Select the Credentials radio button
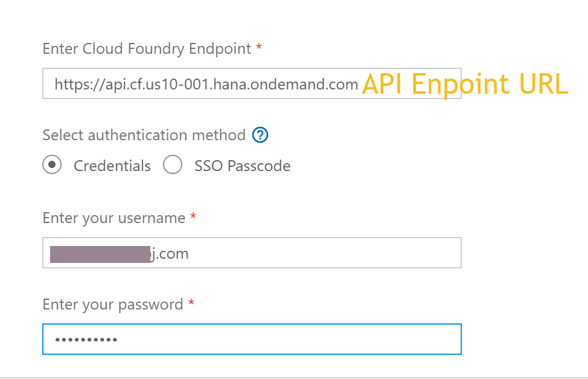Viewport: 588px width, 379px height. [52, 165]
